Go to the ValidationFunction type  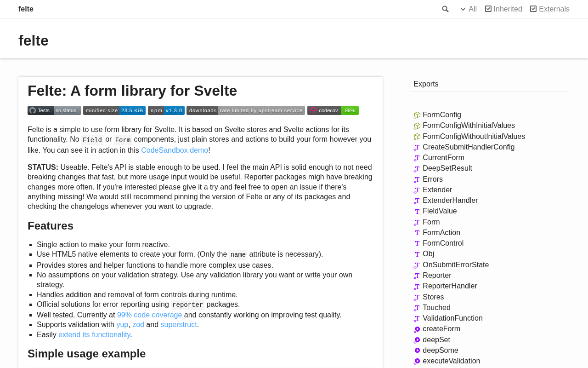[x=452, y=318]
